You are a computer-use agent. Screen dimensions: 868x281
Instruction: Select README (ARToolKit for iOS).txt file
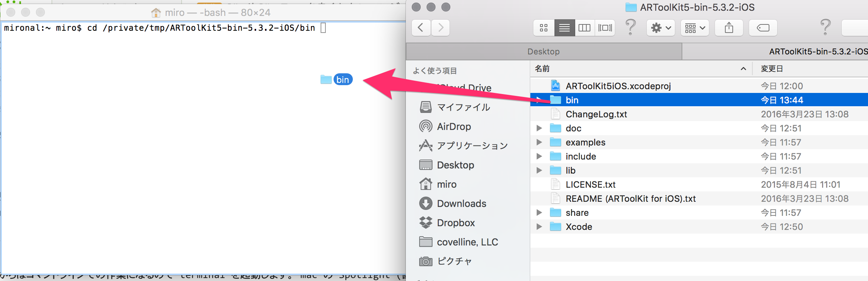tap(630, 199)
